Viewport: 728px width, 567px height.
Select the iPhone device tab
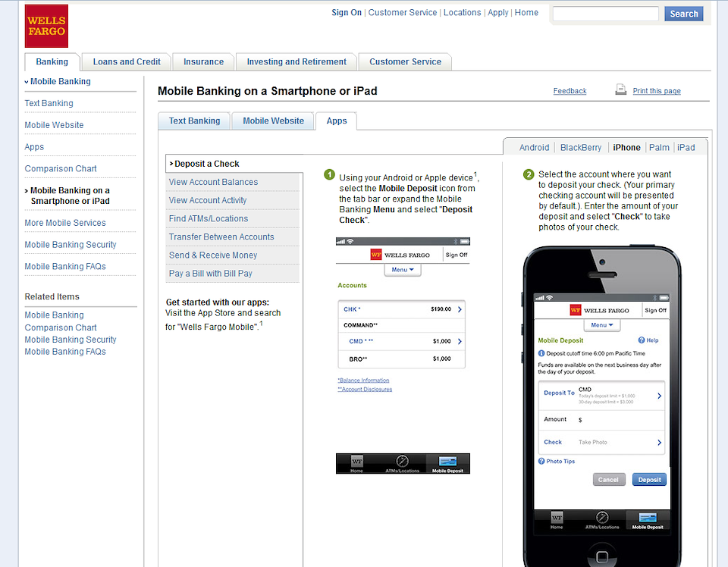(626, 148)
